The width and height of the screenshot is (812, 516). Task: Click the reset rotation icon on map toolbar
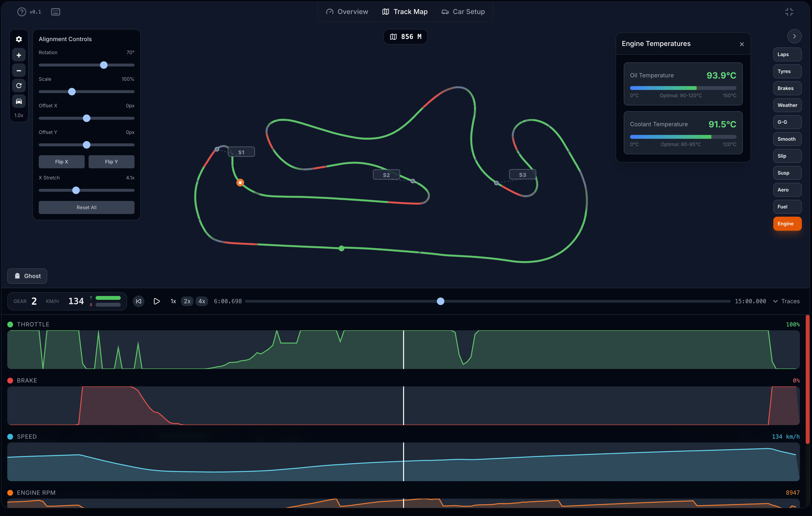(19, 86)
